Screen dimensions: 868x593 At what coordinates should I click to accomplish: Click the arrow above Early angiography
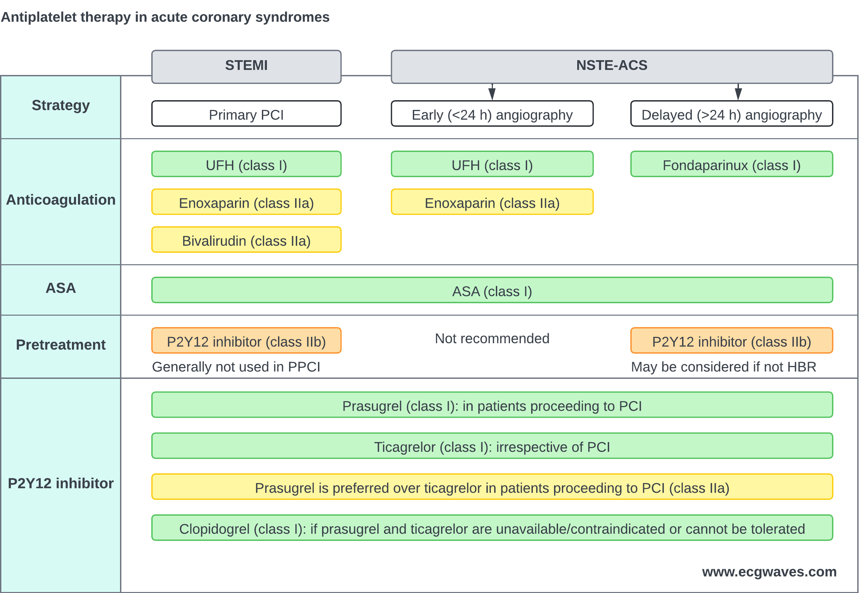coord(492,92)
